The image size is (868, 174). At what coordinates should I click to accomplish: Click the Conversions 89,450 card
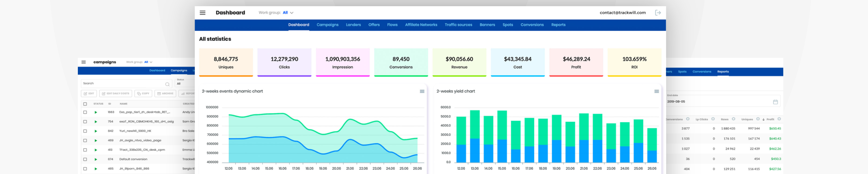point(401,62)
